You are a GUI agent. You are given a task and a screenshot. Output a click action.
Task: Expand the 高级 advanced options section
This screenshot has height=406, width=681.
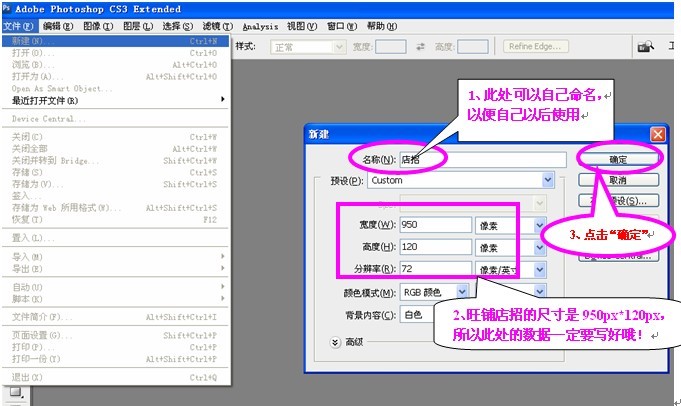click(x=335, y=342)
